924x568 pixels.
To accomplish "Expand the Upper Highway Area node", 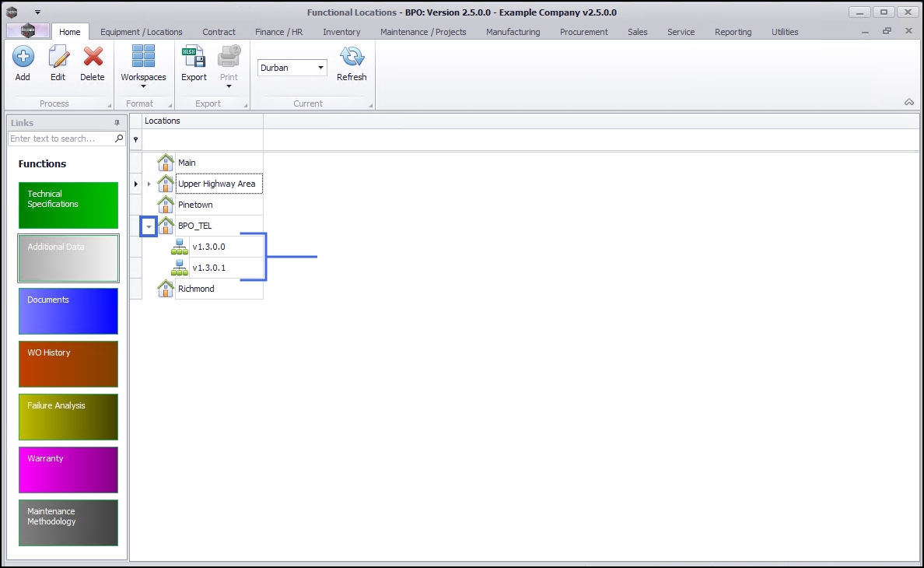I will [149, 184].
